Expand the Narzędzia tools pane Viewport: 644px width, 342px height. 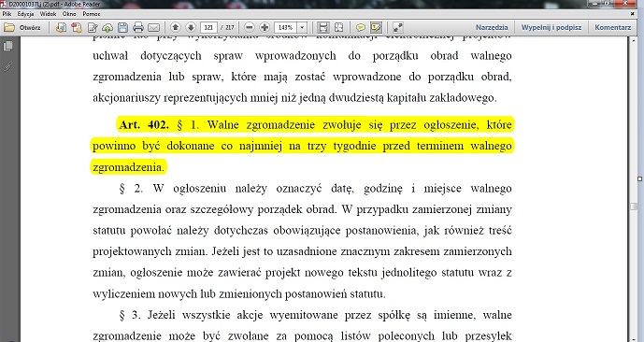click(492, 27)
